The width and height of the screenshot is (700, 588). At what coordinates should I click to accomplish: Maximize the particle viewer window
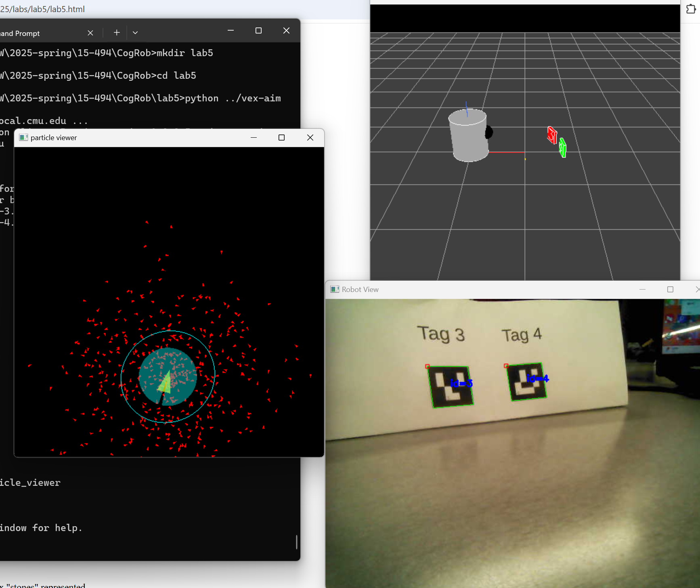pyautogui.click(x=281, y=138)
